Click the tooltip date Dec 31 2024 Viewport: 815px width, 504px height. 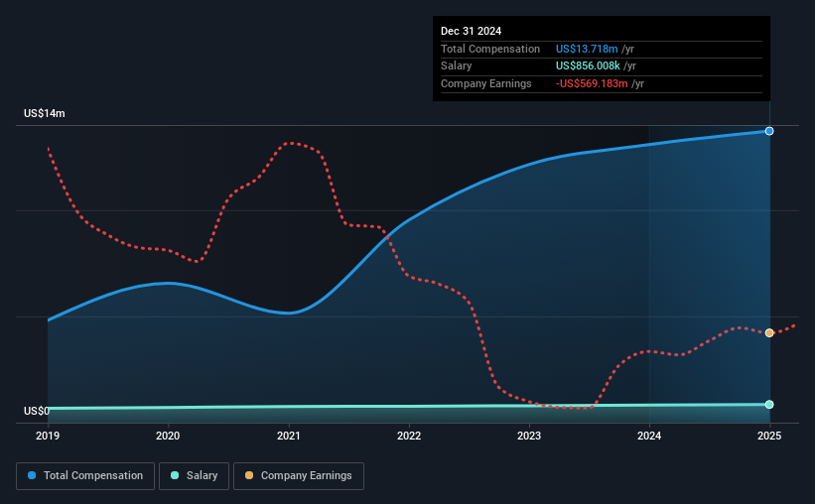[471, 31]
